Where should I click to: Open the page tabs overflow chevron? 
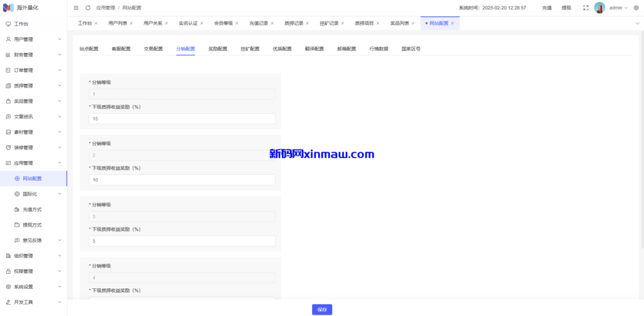(638, 23)
